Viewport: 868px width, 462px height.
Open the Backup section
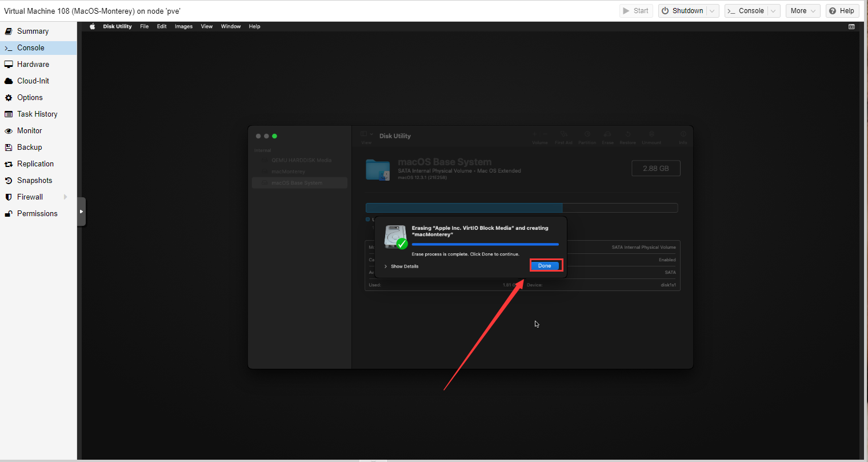pos(29,148)
